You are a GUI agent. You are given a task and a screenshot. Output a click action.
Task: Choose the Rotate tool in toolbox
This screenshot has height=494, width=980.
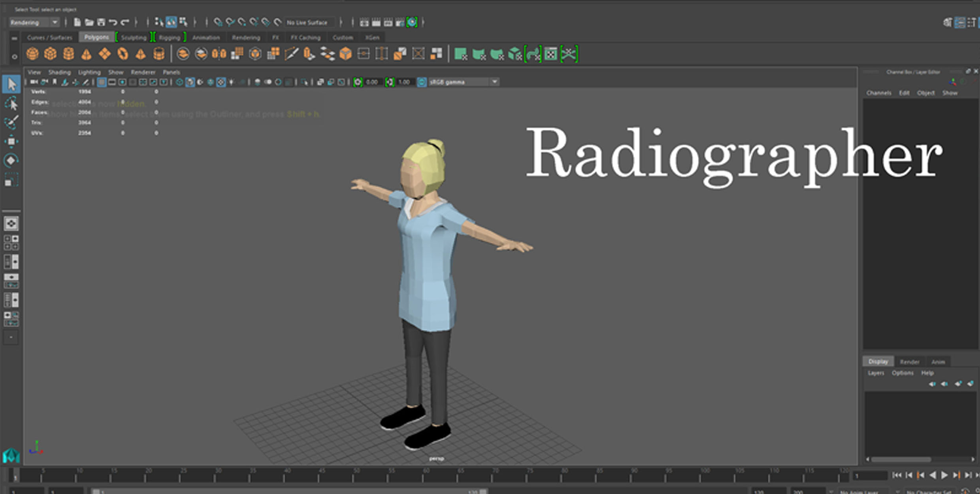11,160
